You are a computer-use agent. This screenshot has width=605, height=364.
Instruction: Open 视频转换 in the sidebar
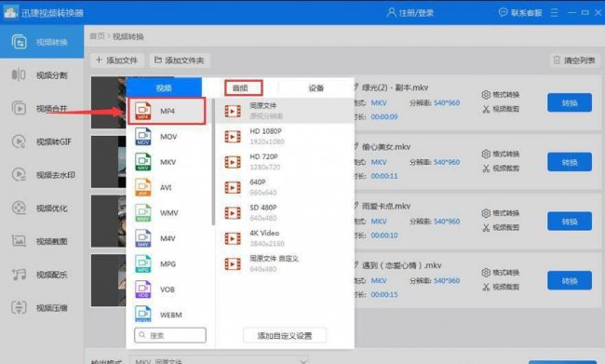pos(42,42)
